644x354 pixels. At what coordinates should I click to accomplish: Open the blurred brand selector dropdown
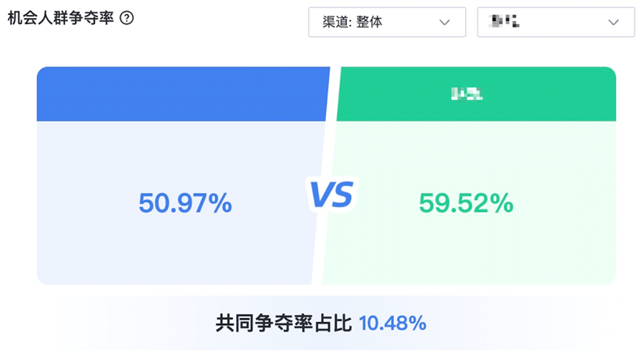[556, 22]
